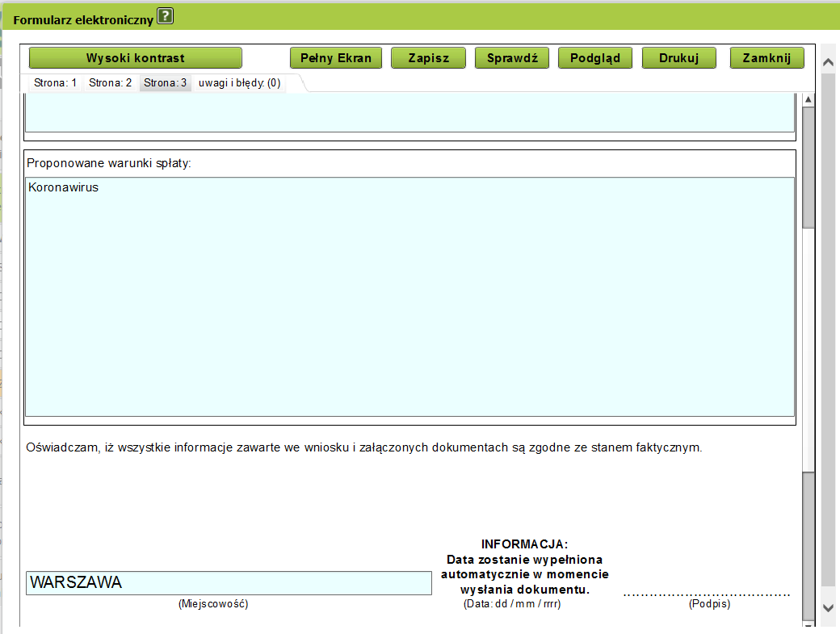The height and width of the screenshot is (634, 840).
Task: Click the outer page scrollbar up chevron
Action: tap(828, 63)
